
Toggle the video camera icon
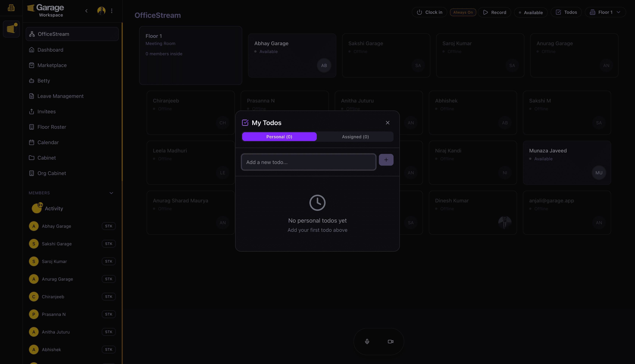(390, 341)
